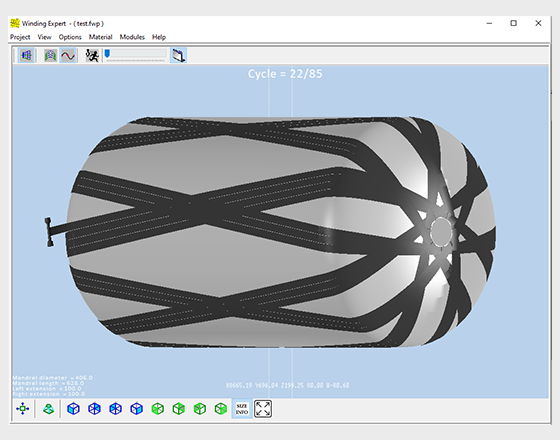Click the running man simulation icon
This screenshot has width=560, height=440.
tap(92, 55)
